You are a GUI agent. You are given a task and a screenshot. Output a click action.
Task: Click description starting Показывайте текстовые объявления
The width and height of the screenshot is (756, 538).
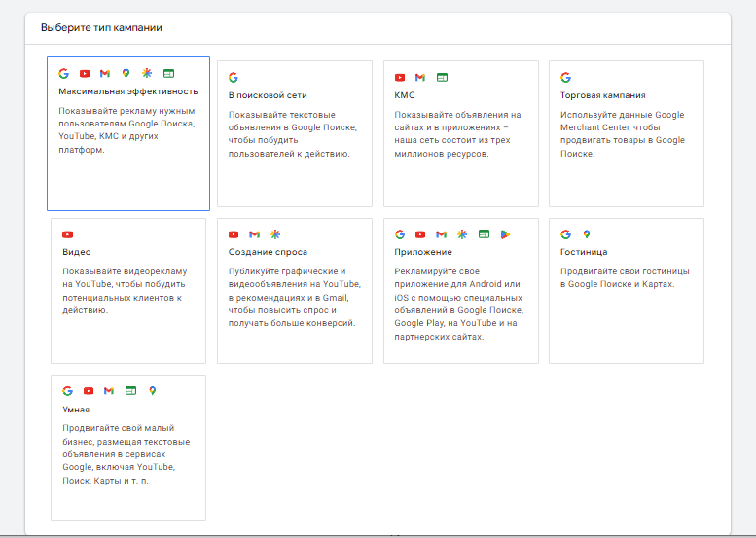pos(293,134)
